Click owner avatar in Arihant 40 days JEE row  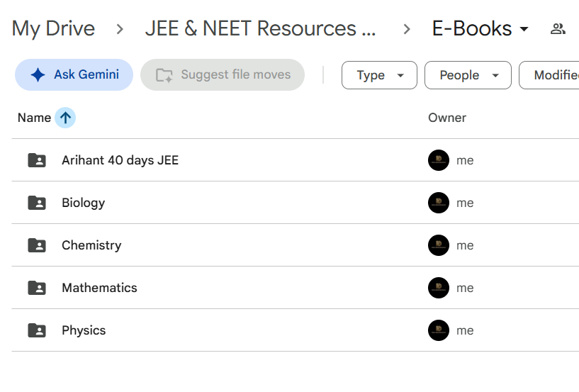coord(439,160)
